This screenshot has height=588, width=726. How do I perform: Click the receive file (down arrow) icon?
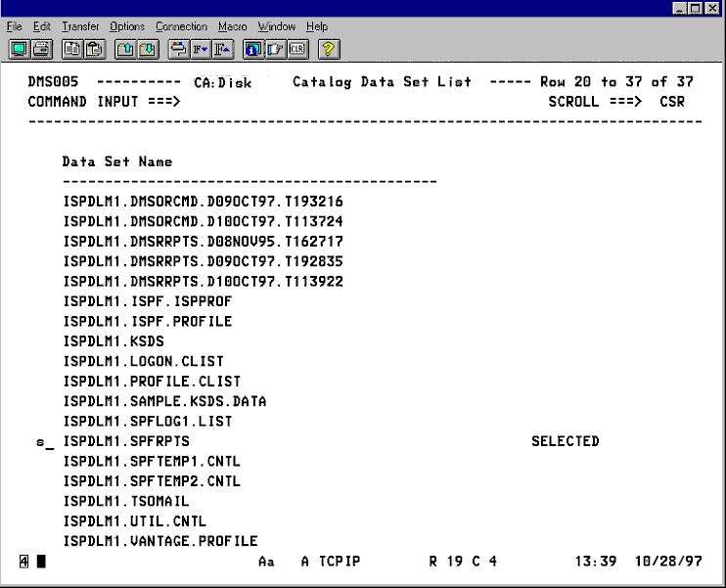coord(148,49)
